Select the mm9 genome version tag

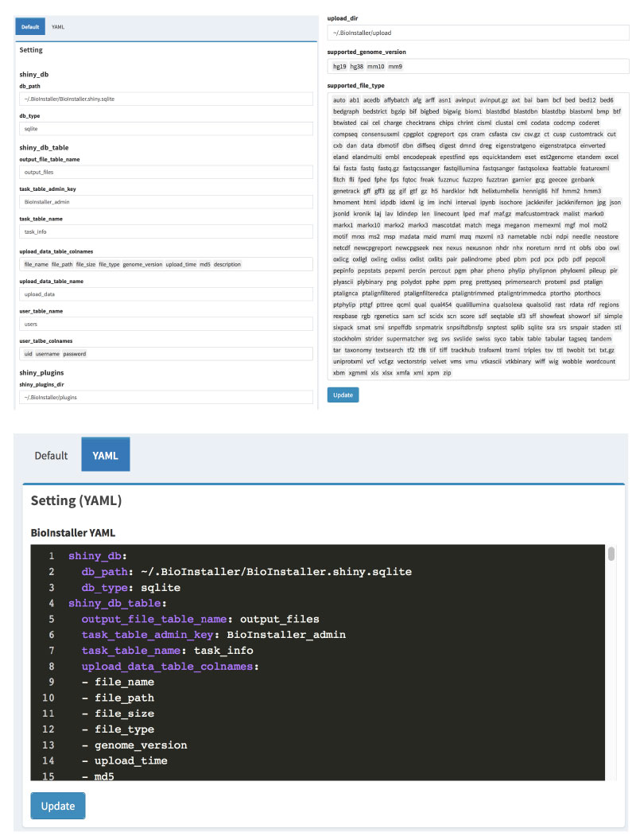click(395, 67)
